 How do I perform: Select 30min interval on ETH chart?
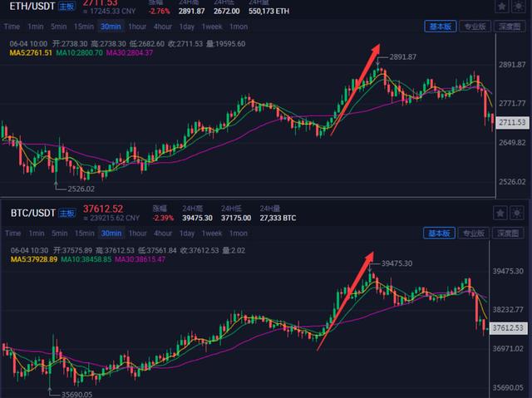pos(111,27)
